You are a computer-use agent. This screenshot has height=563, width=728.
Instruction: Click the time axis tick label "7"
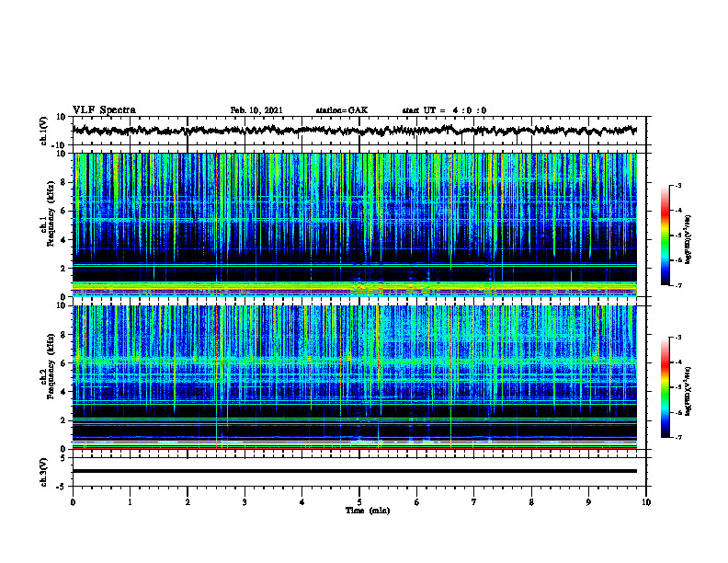[474, 502]
